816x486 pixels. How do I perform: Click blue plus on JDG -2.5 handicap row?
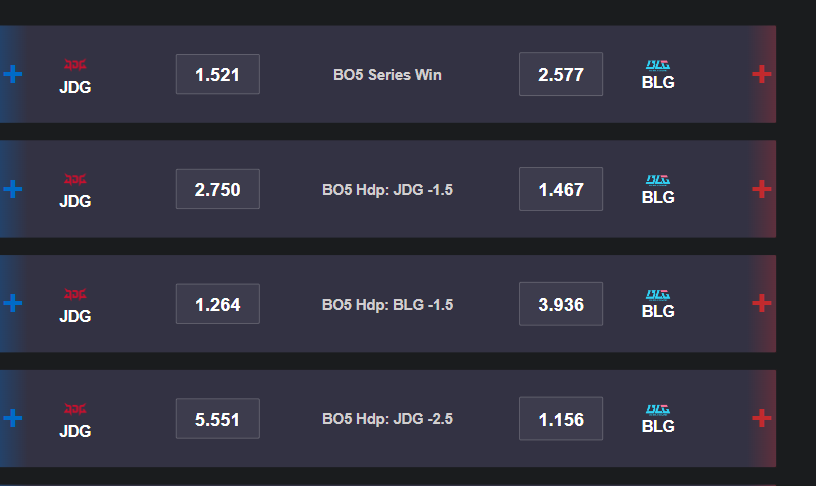[x=12, y=418]
